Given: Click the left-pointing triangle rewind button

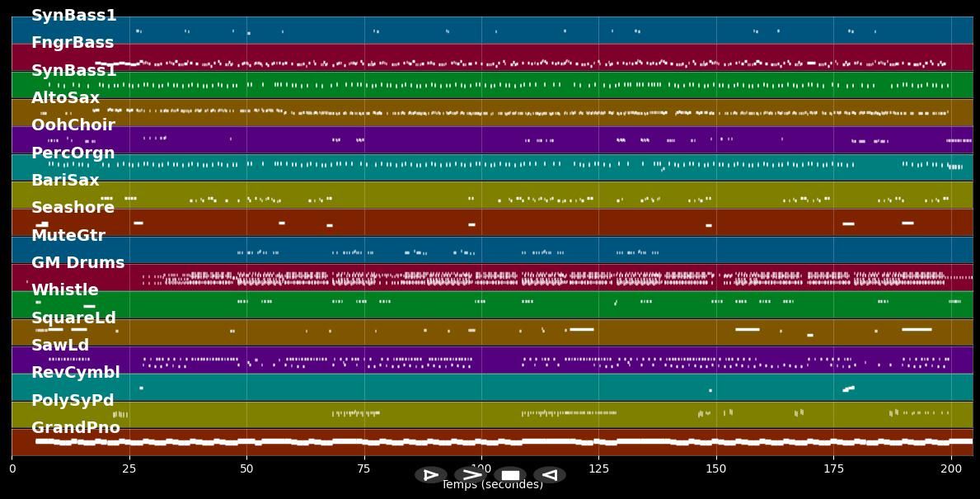Looking at the screenshot, I should point(550,475).
